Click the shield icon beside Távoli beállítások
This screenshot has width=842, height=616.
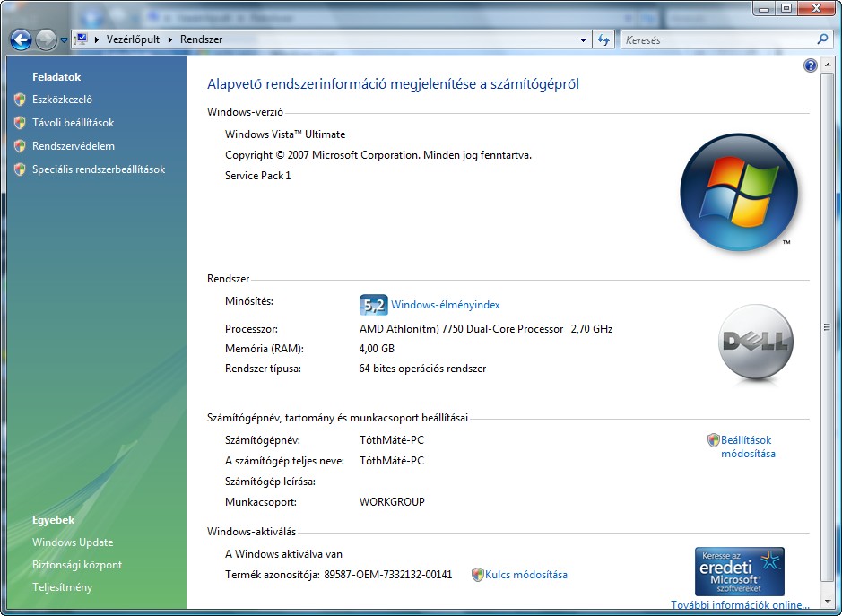(20, 123)
